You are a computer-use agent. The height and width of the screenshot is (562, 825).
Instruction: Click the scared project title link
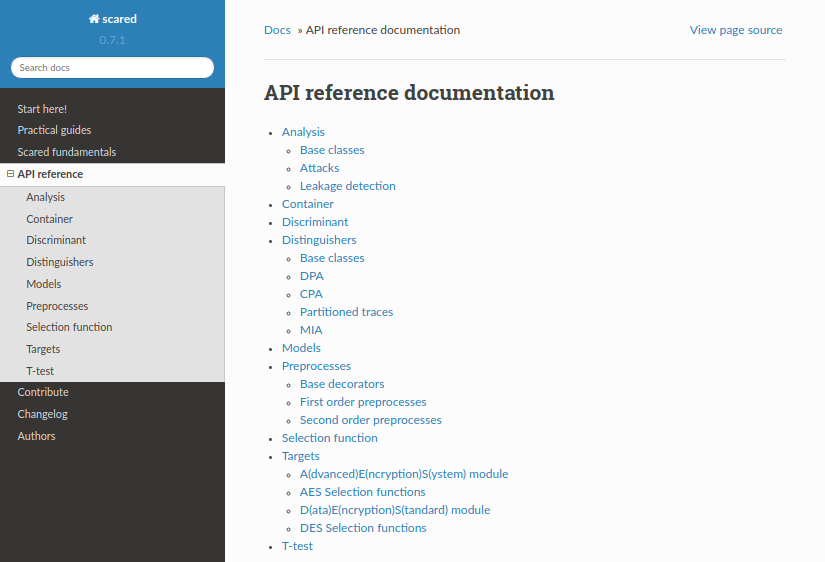coord(119,19)
